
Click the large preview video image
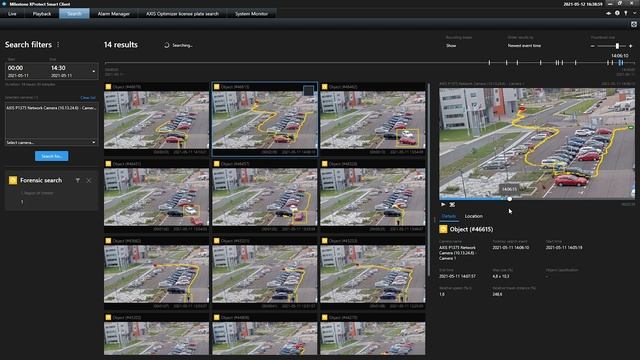pos(537,143)
